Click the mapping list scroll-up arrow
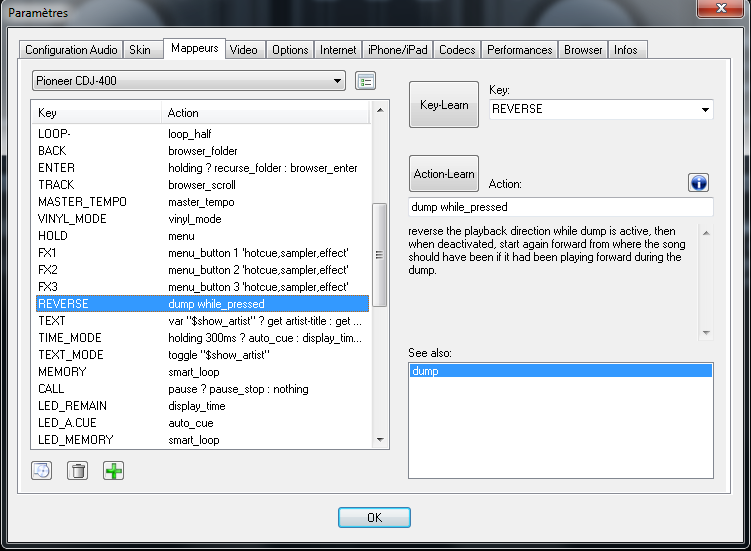Screen dimensions: 751x551 pyautogui.click(x=380, y=110)
